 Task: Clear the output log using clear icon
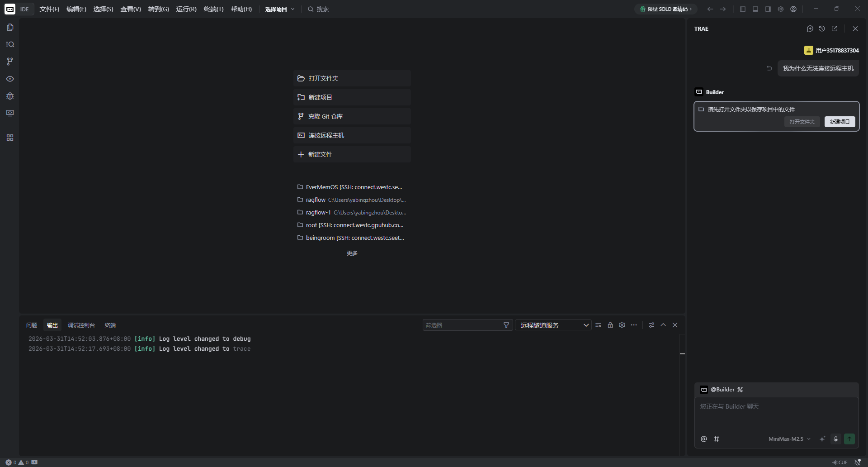click(598, 325)
